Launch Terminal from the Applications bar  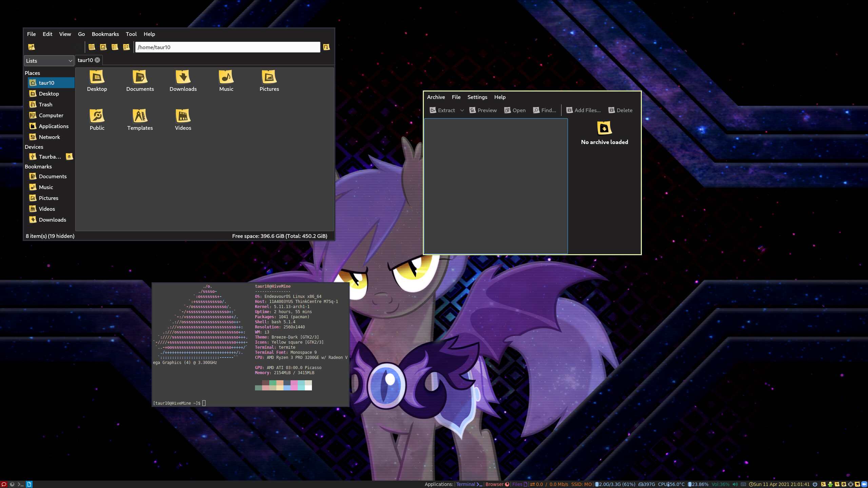(x=469, y=484)
